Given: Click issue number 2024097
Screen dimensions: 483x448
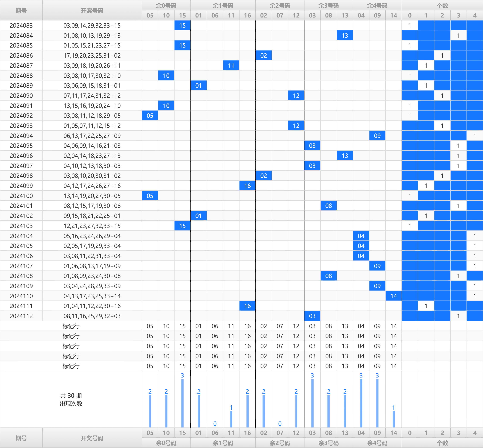Looking at the screenshot, I should pos(21,166).
